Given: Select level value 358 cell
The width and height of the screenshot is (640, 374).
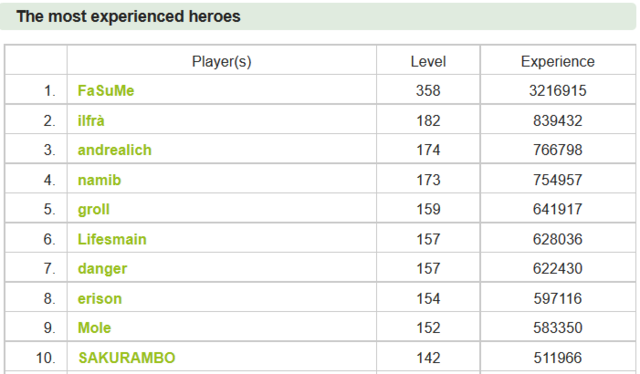Looking at the screenshot, I should pyautogui.click(x=428, y=91).
